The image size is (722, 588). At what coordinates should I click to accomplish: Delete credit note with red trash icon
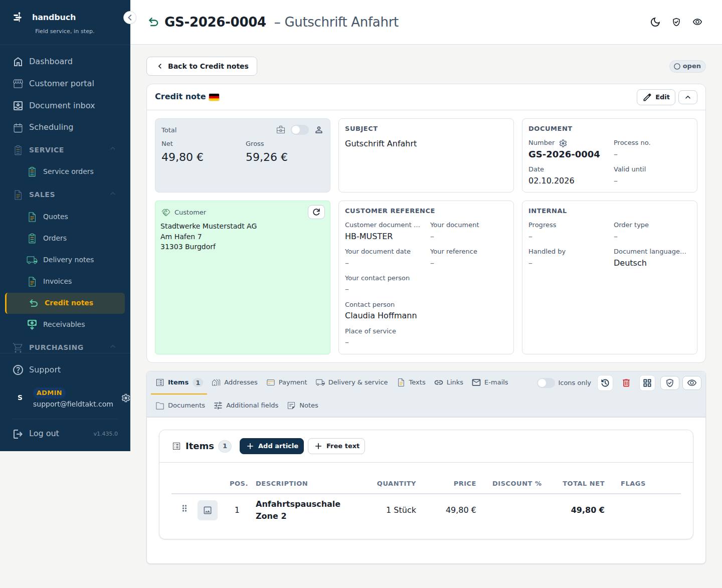pos(626,383)
